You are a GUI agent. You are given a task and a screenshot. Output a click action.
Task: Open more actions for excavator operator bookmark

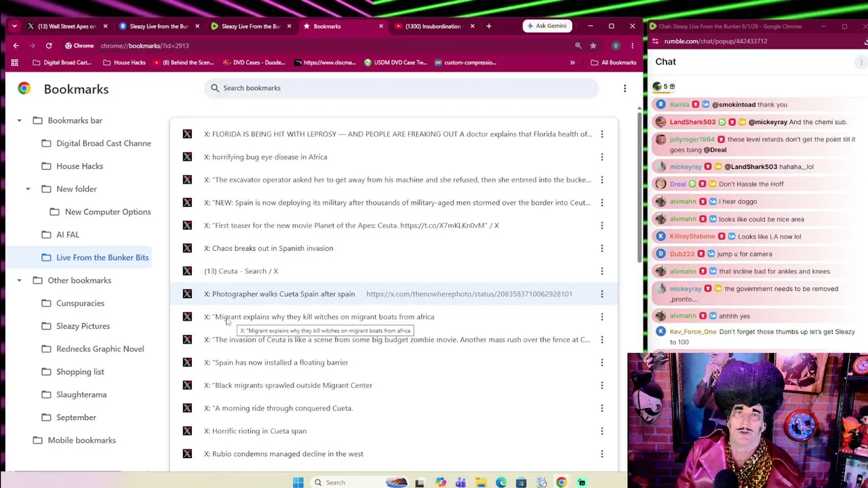pyautogui.click(x=601, y=180)
